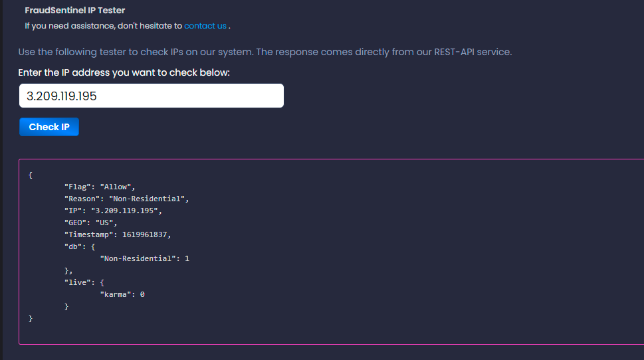Screen dimensions: 644x360
Task: Select the "Flag": "Allow" response line
Action: (100, 187)
